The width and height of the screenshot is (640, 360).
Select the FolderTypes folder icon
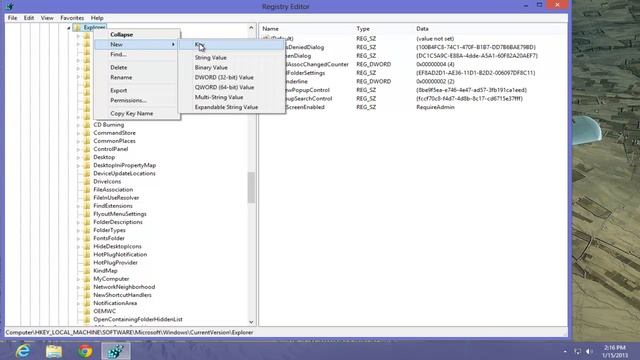point(87,230)
